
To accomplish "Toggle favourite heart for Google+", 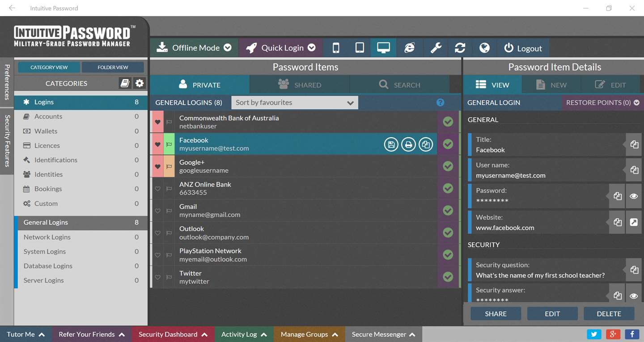I will (157, 166).
